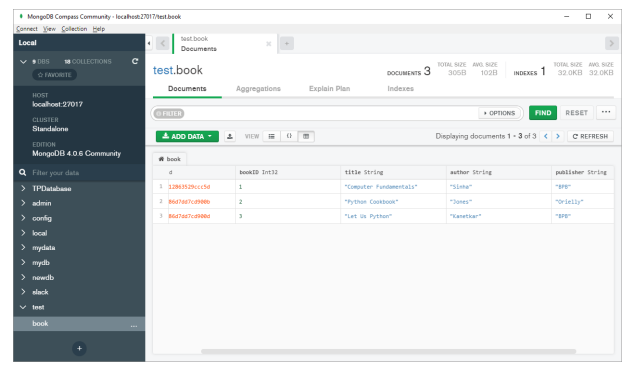
Task: Open the Collection menu
Action: [x=74, y=29]
